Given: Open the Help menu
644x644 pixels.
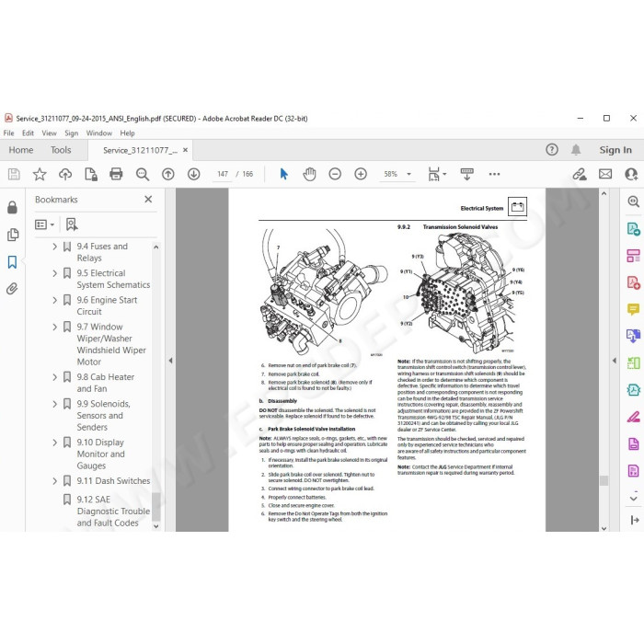Looking at the screenshot, I should [x=127, y=133].
